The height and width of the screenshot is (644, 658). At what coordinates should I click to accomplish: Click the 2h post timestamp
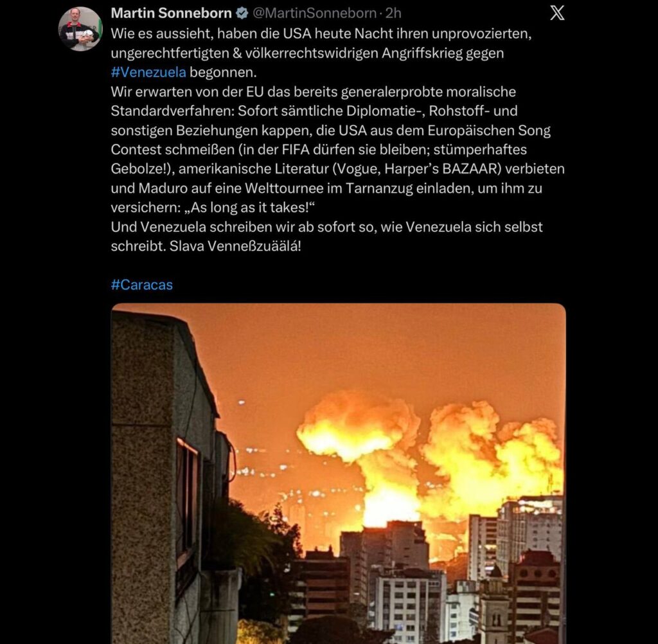coord(393,13)
